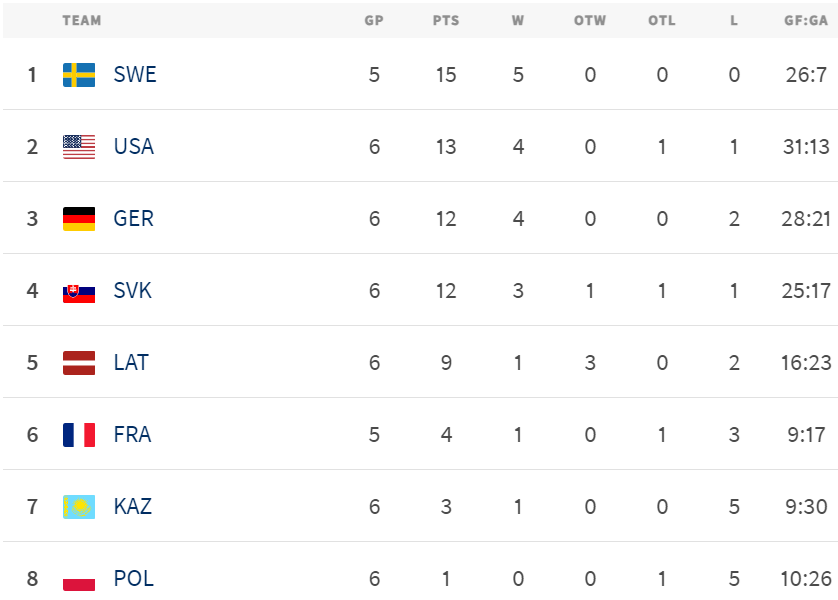This screenshot has height=600, width=838.
Task: Open the GER team link
Action: click(x=134, y=219)
